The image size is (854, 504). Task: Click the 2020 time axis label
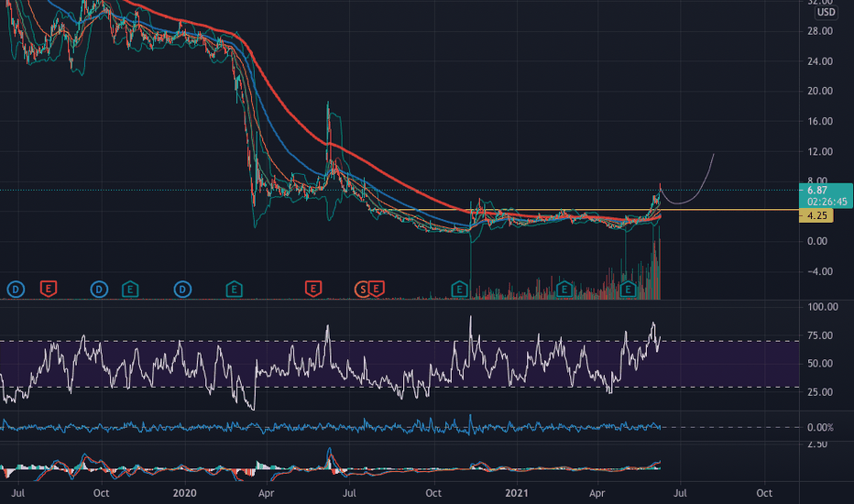coord(184,493)
